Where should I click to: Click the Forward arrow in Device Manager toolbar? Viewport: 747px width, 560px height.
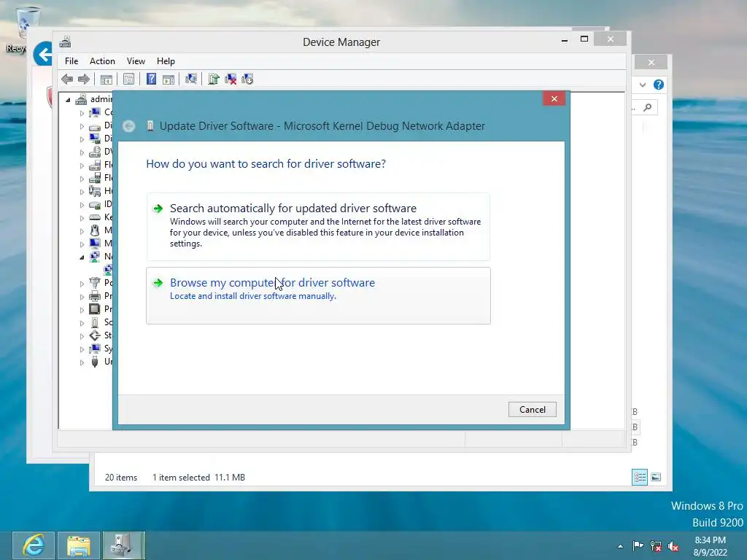click(84, 79)
